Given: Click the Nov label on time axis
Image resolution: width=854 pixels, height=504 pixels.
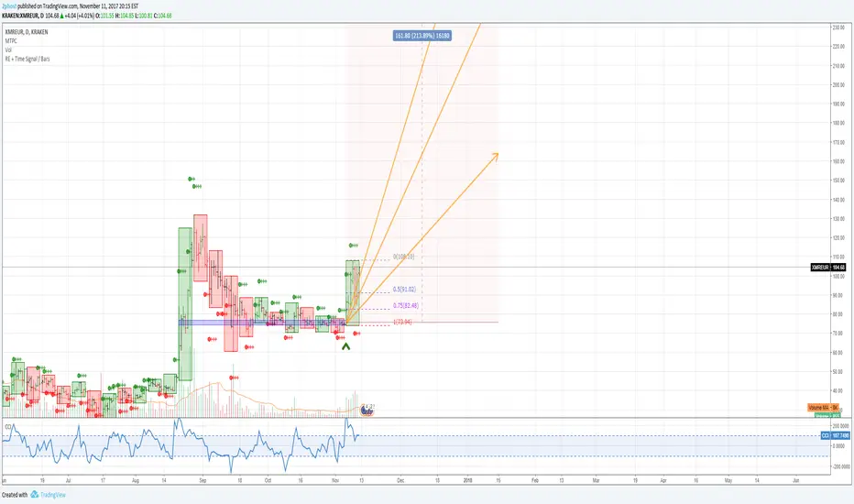Looking at the screenshot, I should [x=335, y=480].
